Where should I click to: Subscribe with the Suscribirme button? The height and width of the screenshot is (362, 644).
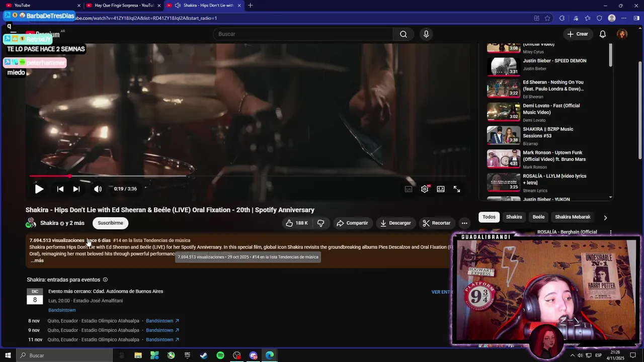tap(110, 223)
